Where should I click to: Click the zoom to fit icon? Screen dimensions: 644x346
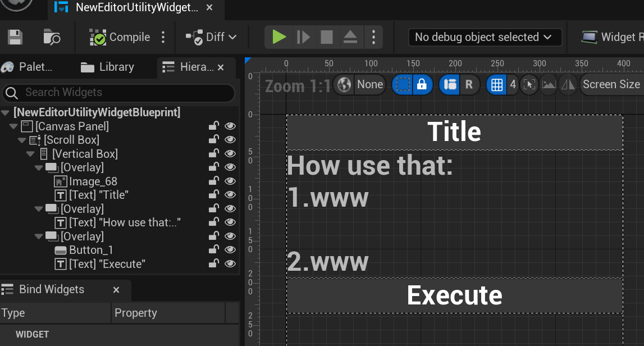pyautogui.click(x=529, y=85)
